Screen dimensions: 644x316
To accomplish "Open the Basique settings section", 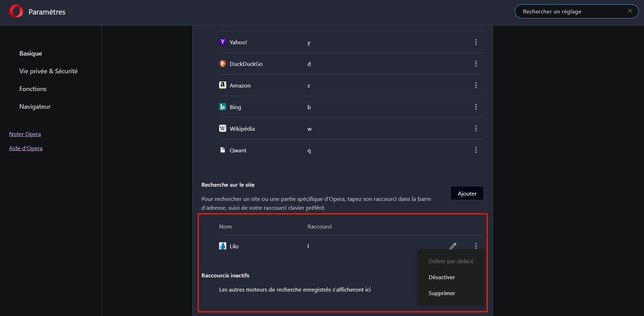I will coord(31,53).
